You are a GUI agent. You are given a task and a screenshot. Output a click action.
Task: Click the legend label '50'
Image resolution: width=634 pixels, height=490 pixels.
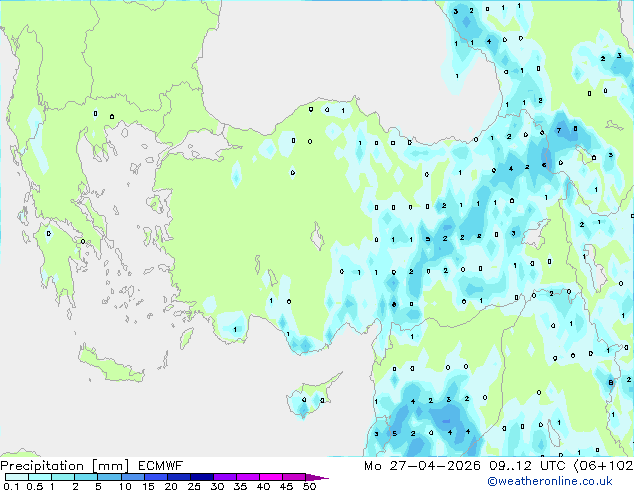309,486
